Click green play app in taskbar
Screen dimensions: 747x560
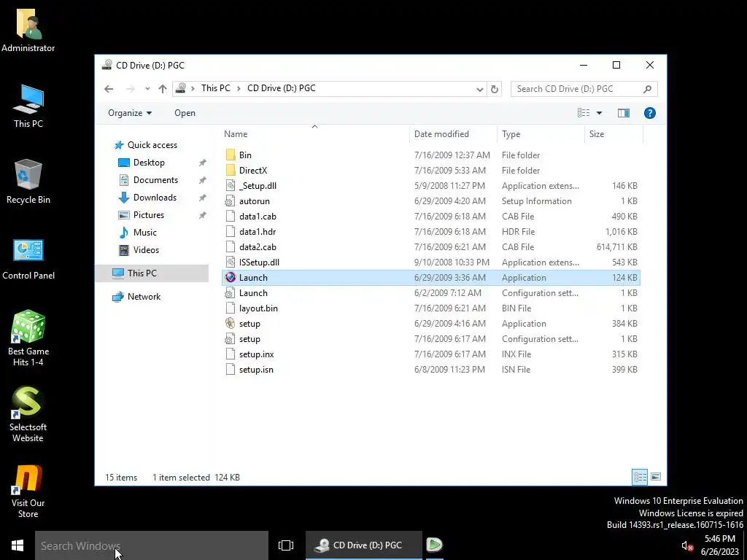[434, 545]
